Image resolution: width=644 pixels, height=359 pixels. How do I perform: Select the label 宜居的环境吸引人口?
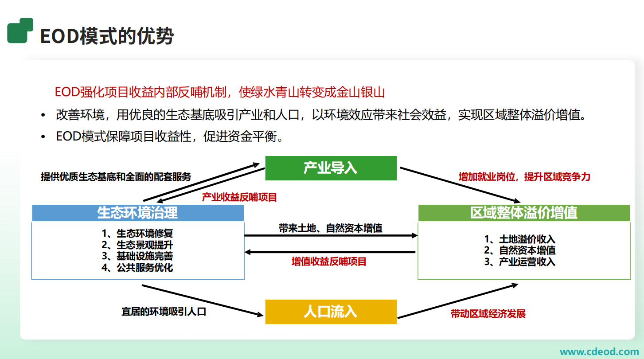pos(164,312)
